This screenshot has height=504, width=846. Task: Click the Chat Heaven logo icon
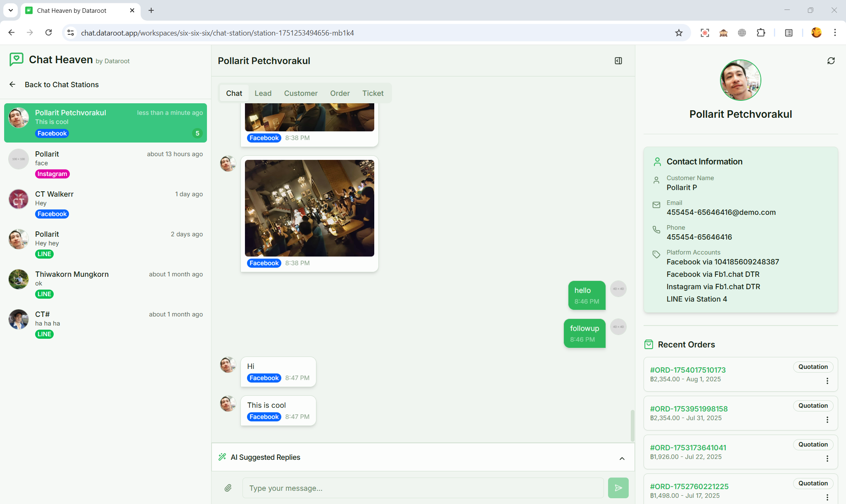pyautogui.click(x=16, y=59)
